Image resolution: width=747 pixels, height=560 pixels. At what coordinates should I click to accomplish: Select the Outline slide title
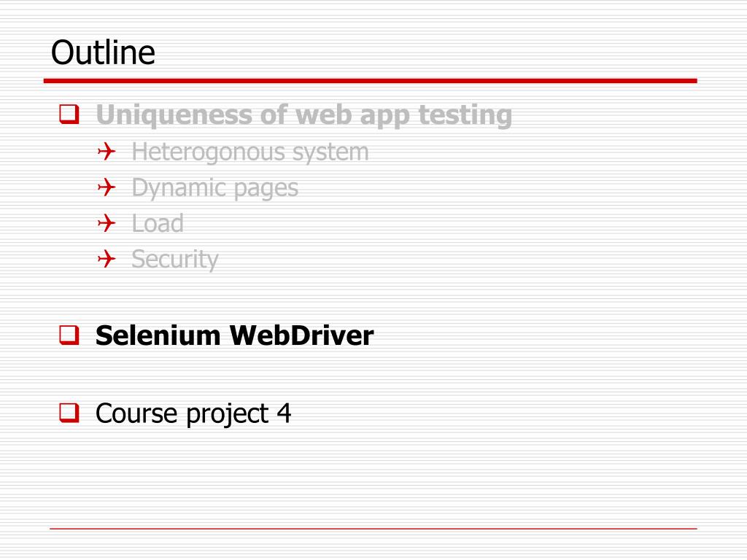coord(103,52)
